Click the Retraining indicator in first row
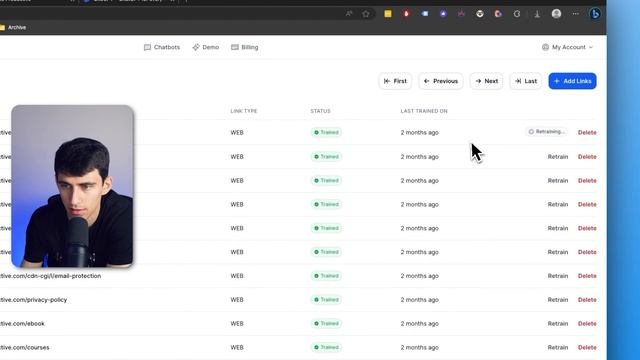 [x=547, y=132]
